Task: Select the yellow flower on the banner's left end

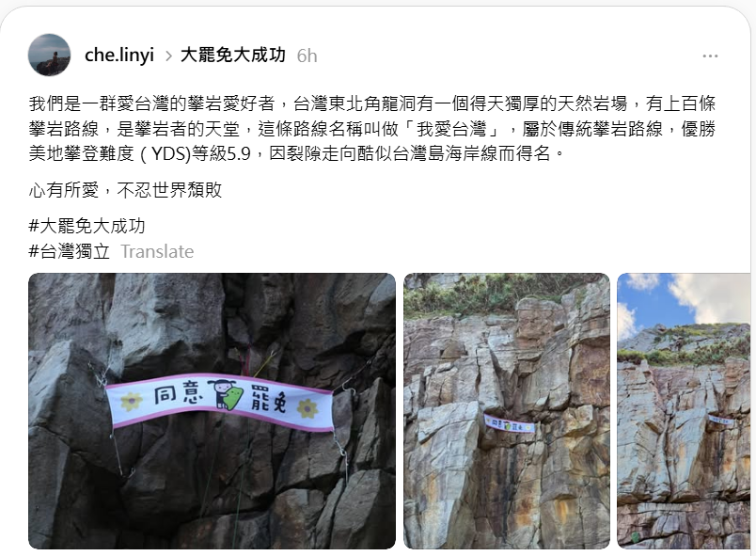Action: point(131,401)
